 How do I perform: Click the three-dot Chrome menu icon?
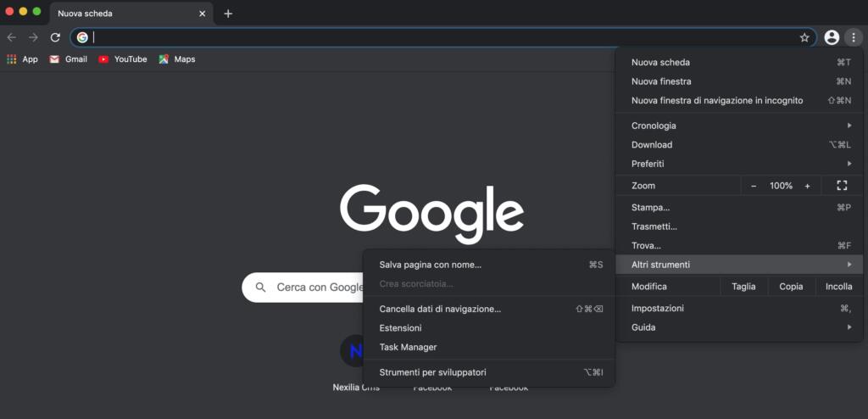coord(853,37)
